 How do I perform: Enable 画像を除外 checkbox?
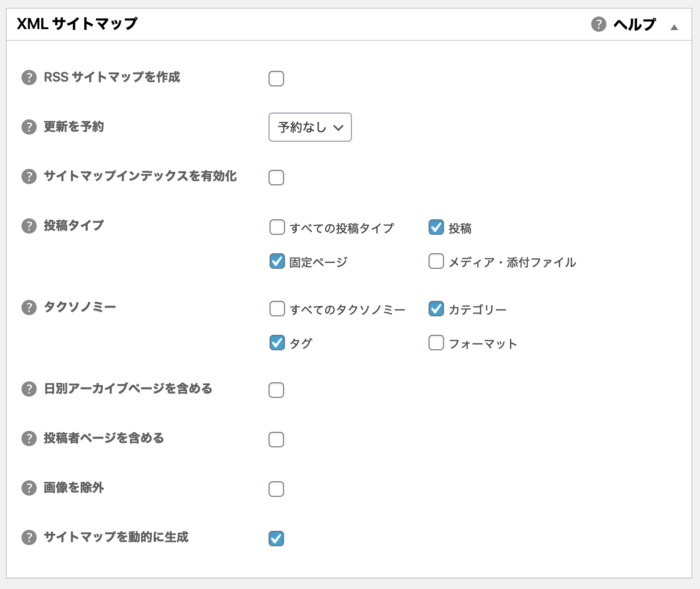[x=276, y=489]
